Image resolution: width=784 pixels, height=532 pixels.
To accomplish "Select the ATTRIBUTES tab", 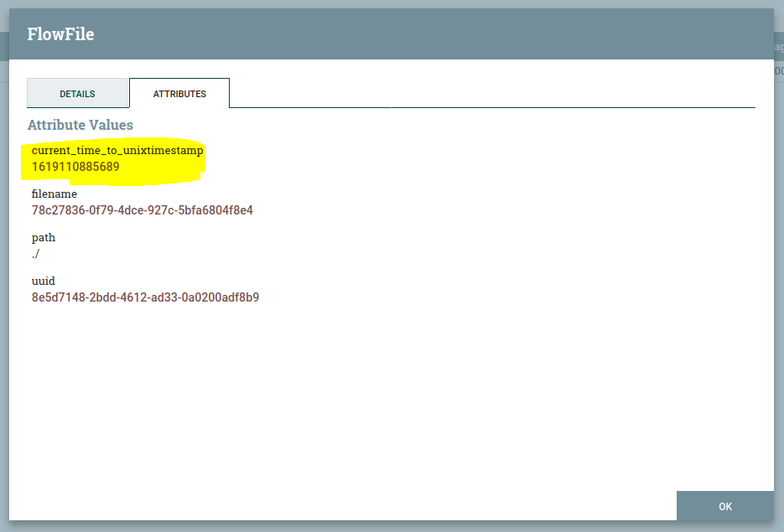I will [179, 93].
